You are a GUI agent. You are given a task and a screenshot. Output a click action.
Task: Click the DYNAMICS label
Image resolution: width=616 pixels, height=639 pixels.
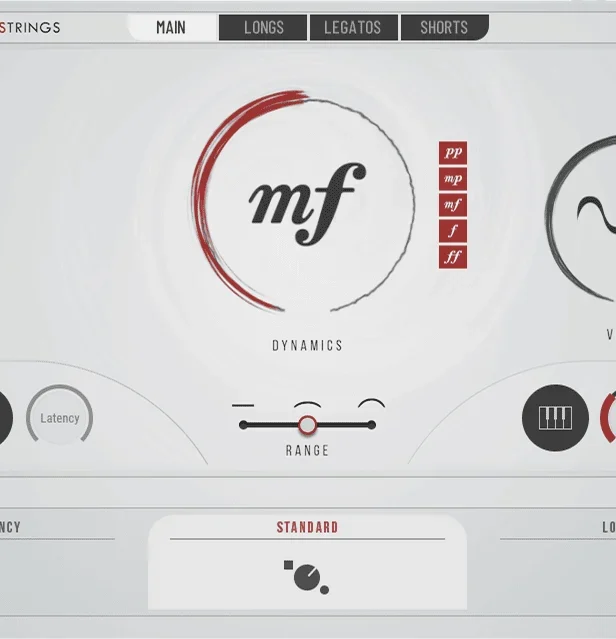click(x=308, y=346)
